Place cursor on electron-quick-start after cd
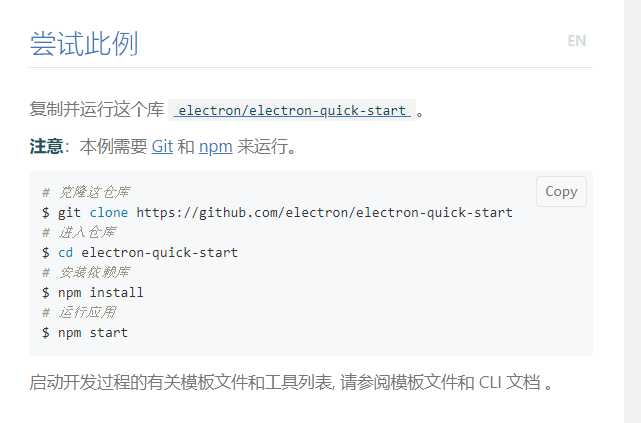 click(159, 253)
